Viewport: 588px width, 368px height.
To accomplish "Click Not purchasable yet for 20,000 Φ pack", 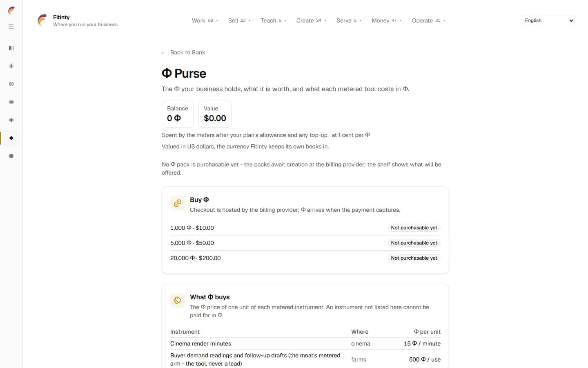I will 414,258.
